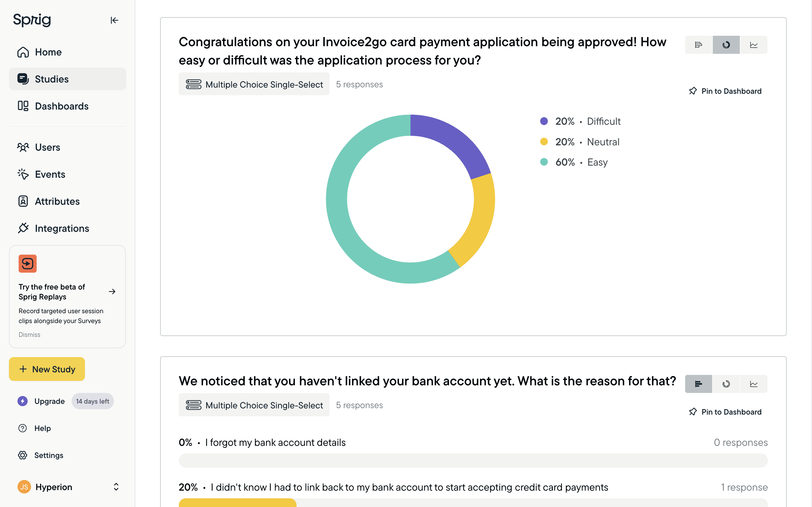Expand the Hyperion workspace switcher
This screenshot has height=507, width=812.
pos(116,487)
